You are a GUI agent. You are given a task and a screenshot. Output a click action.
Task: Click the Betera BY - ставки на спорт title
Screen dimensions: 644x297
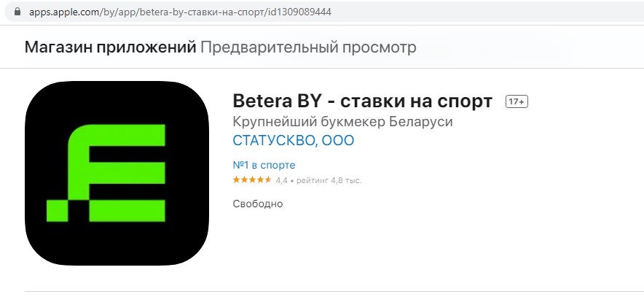click(x=363, y=101)
